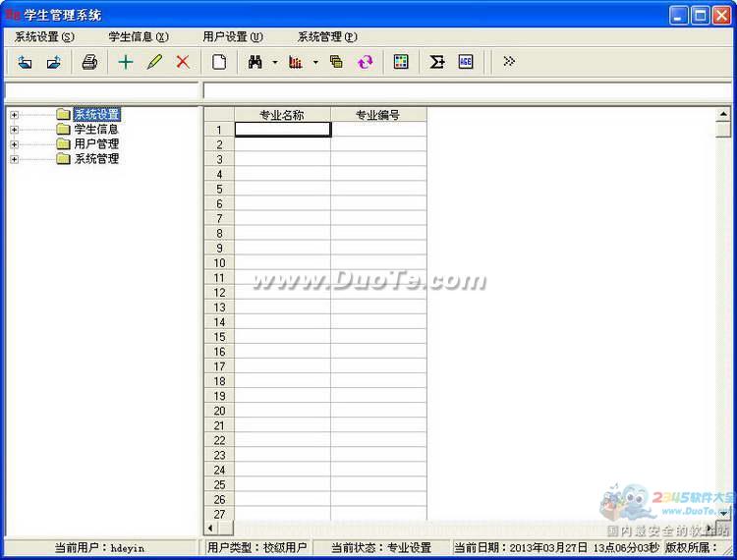Viewport: 737px width, 560px height.
Task: Open the dropdown arrow beside chart icon
Action: [x=315, y=62]
